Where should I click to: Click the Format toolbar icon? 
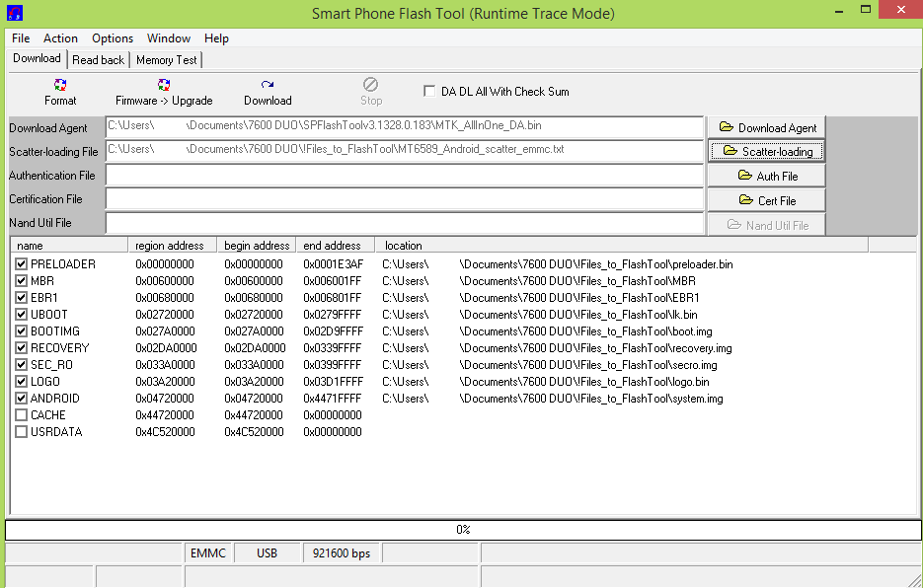(x=60, y=87)
